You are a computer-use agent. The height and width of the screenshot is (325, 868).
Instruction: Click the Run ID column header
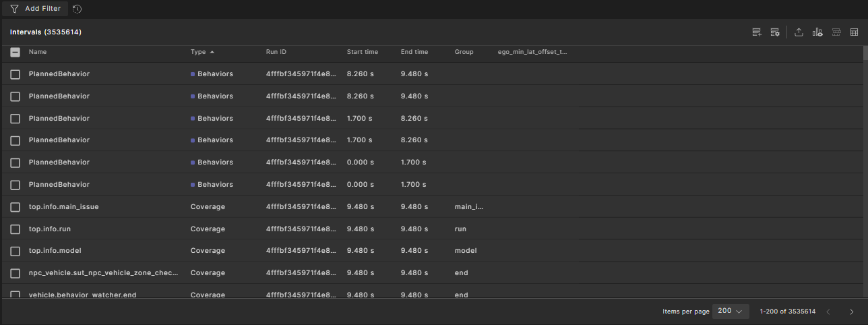click(x=276, y=52)
